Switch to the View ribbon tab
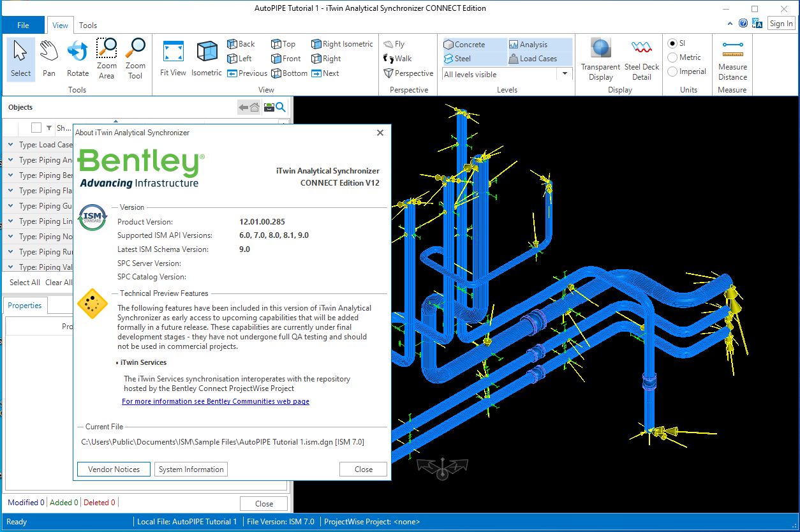Viewport: 800px width, 532px height. [61, 26]
